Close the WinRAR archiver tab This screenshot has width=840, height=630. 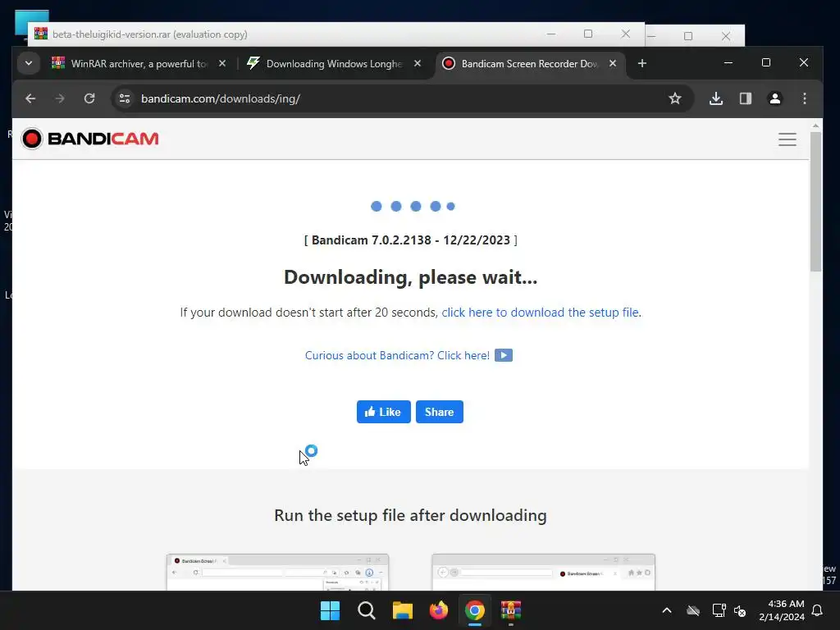222,64
